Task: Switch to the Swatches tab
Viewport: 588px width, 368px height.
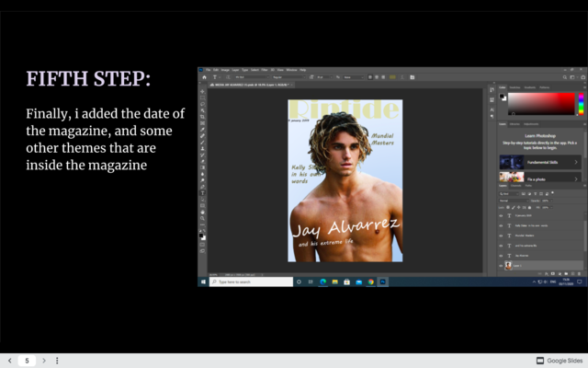Action: (514, 87)
